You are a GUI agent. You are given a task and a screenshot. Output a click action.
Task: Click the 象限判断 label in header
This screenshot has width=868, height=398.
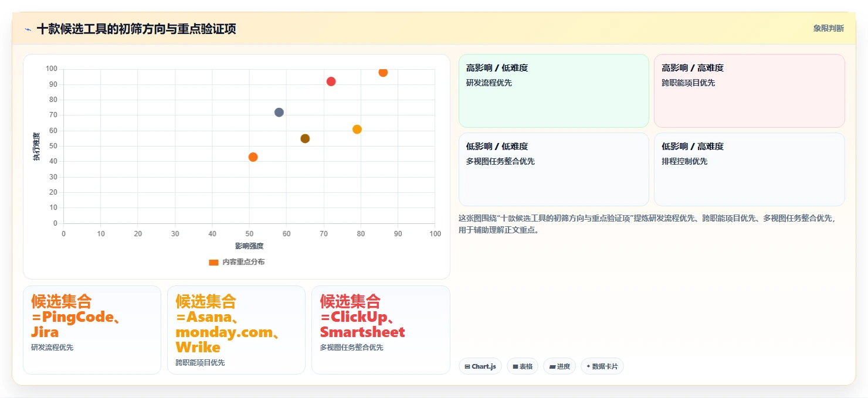tap(828, 28)
